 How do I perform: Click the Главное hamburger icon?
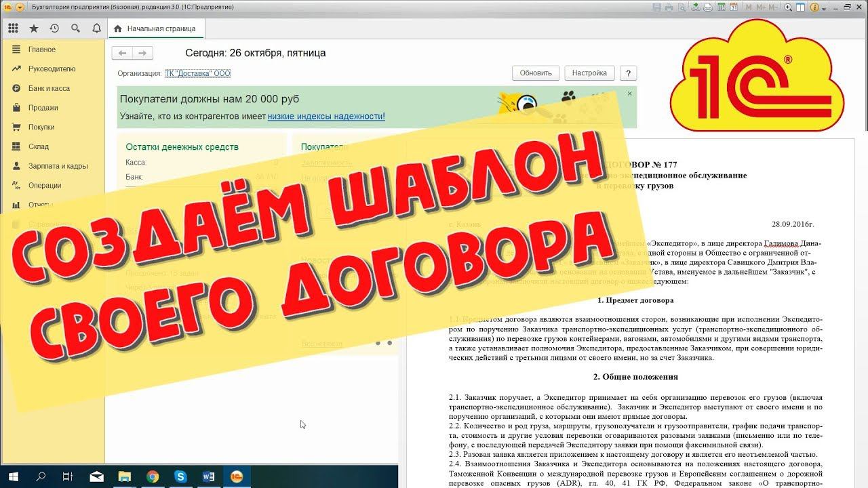point(16,49)
